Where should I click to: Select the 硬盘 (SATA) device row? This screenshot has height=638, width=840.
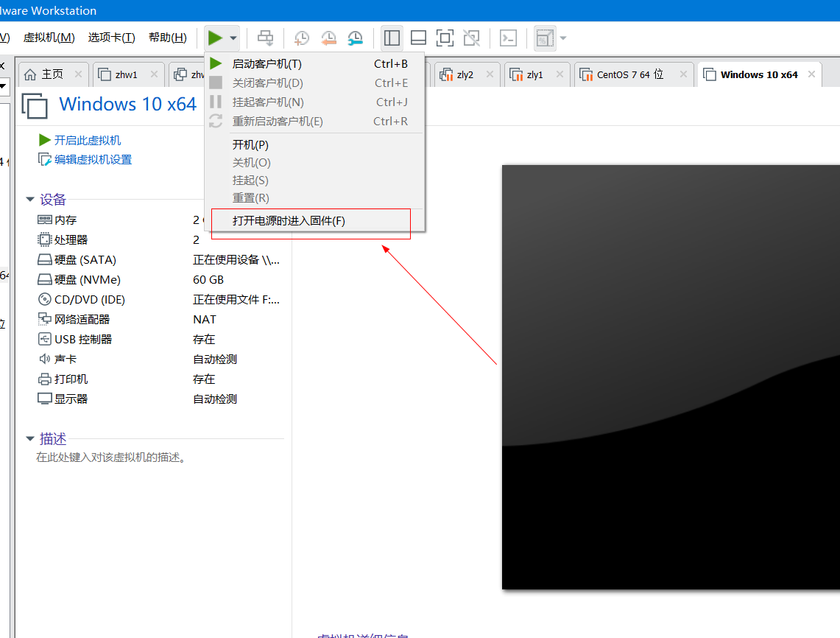coord(160,259)
